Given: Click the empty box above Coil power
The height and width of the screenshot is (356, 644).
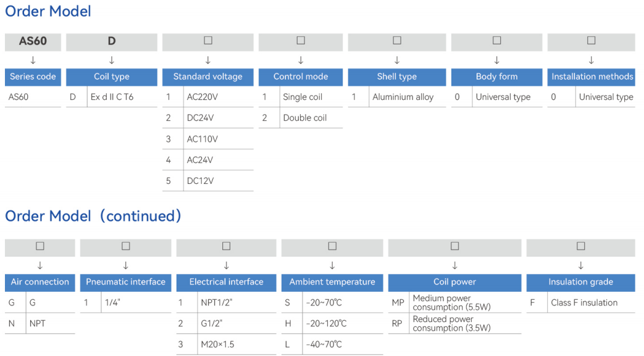Looking at the screenshot, I should (455, 247).
